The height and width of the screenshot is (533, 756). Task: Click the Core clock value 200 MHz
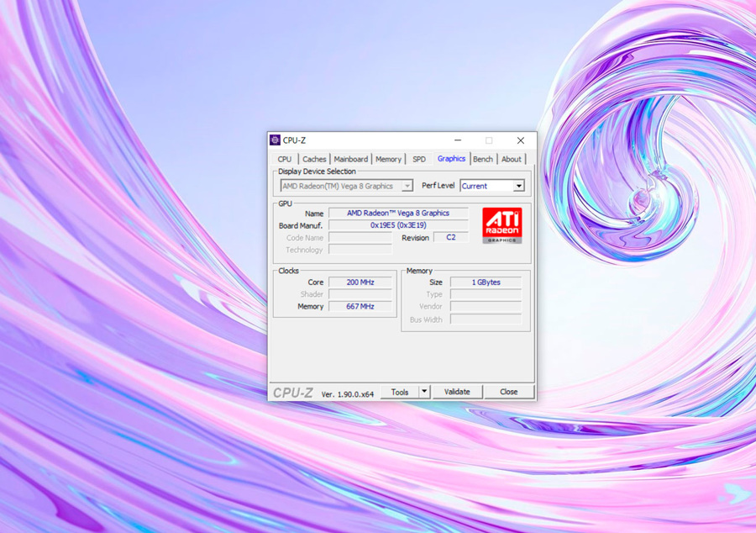pos(360,282)
